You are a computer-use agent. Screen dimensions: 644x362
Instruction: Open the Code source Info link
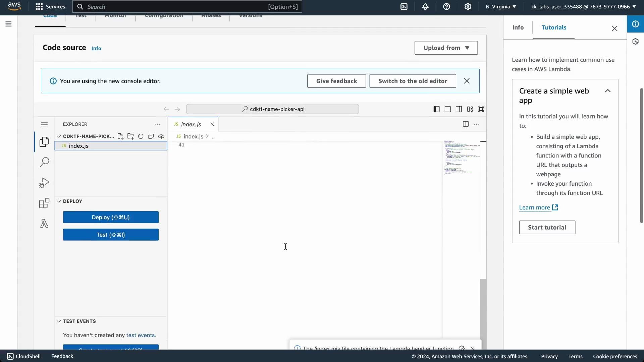click(x=96, y=48)
